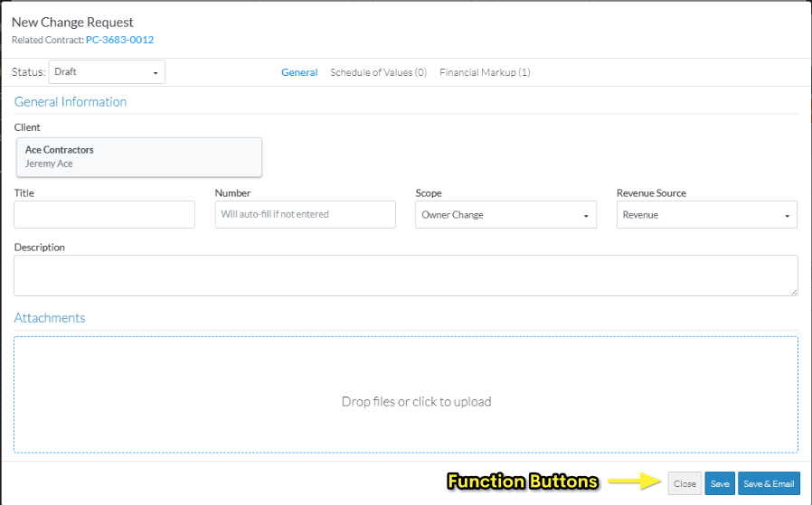Screen dimensions: 812x505
Task: Grab the Description box resize handle
Action: pos(794,293)
